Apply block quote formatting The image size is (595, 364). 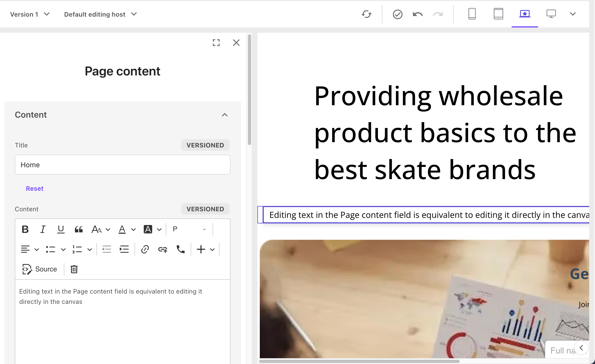coord(79,229)
